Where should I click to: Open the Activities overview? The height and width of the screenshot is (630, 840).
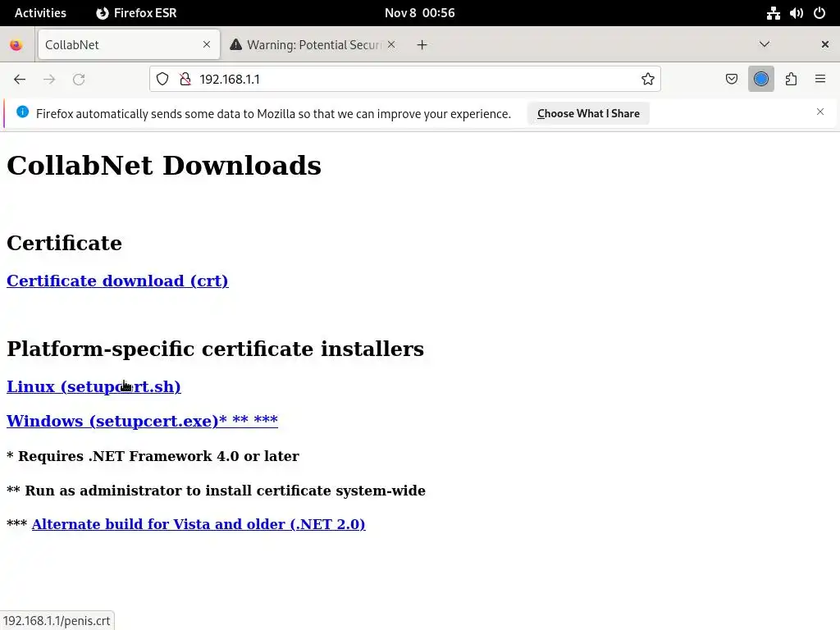[40, 13]
